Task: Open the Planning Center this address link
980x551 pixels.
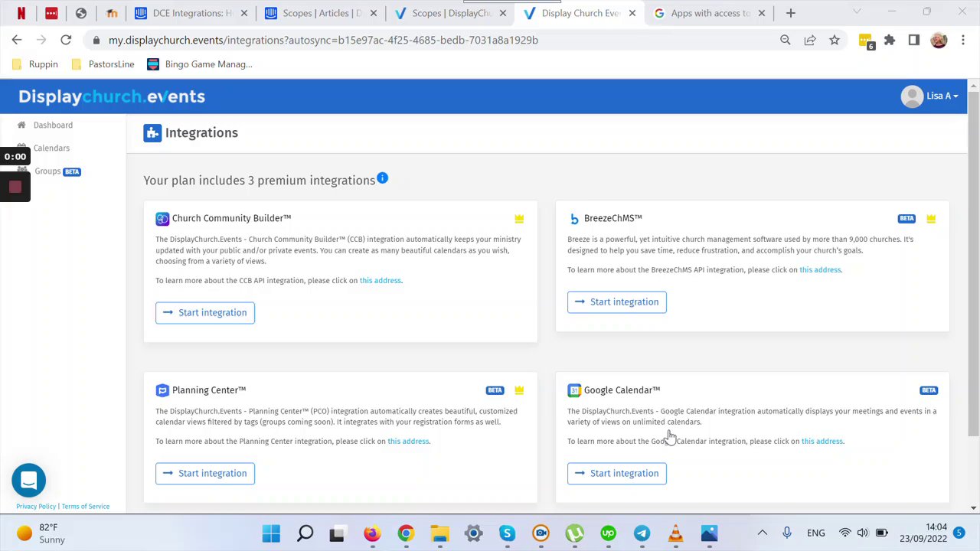Action: (x=408, y=442)
